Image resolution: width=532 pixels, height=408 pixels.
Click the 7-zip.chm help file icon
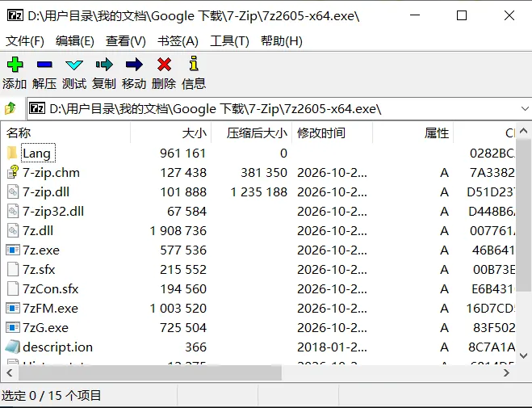13,172
